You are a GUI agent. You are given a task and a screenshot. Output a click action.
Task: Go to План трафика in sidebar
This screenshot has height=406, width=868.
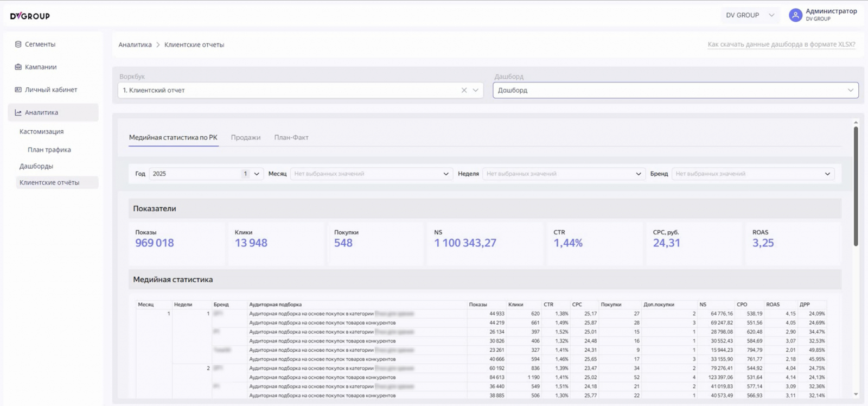49,150
